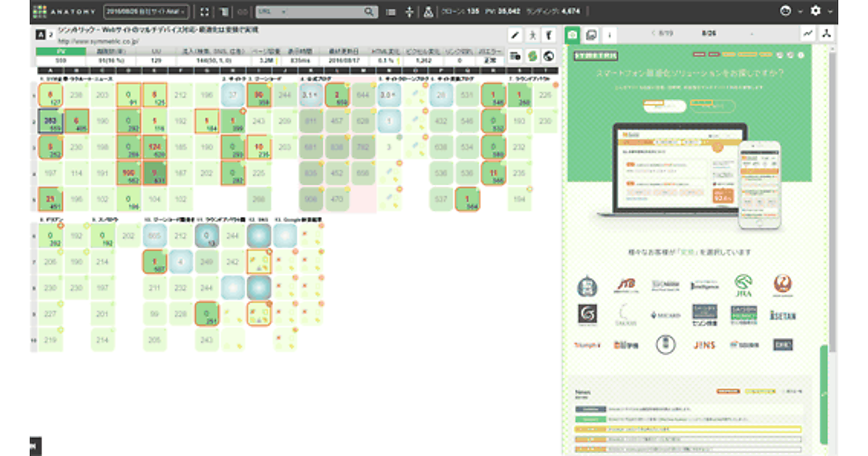
Task: Click the walking person icon
Action: (532, 34)
